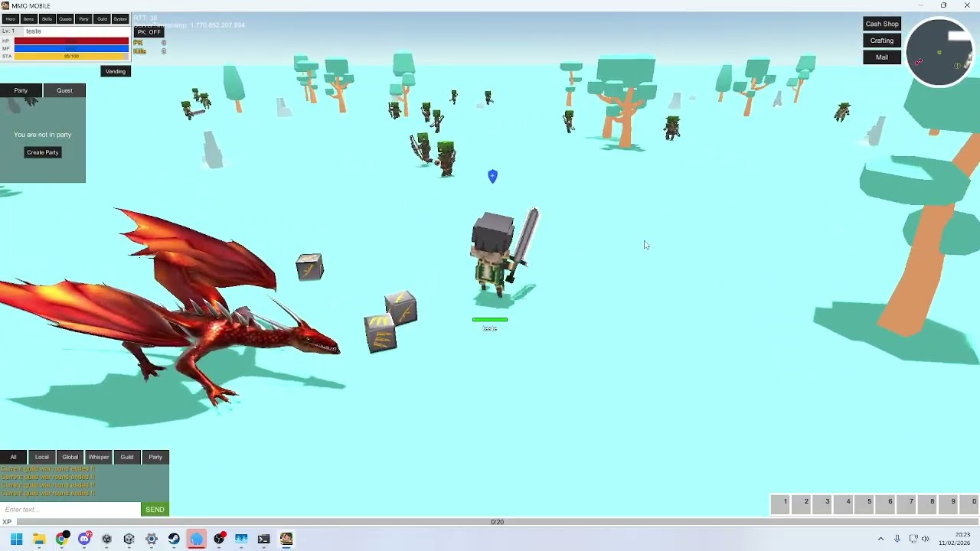Viewport: 980px width, 551px height.
Task: Open the System menu
Action: (x=120, y=18)
